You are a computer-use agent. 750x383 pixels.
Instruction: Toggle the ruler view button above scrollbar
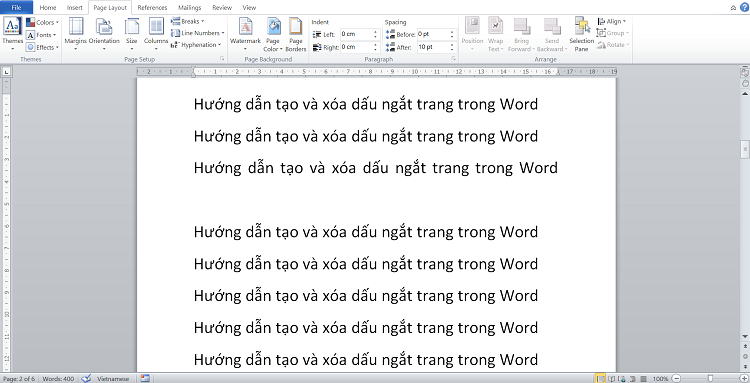click(x=745, y=72)
